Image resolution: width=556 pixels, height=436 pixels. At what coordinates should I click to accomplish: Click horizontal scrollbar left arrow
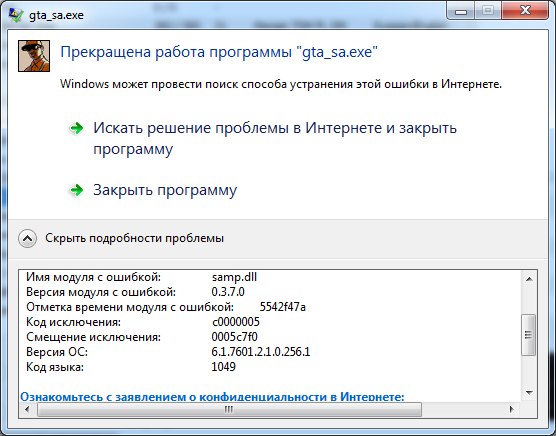pyautogui.click(x=27, y=409)
